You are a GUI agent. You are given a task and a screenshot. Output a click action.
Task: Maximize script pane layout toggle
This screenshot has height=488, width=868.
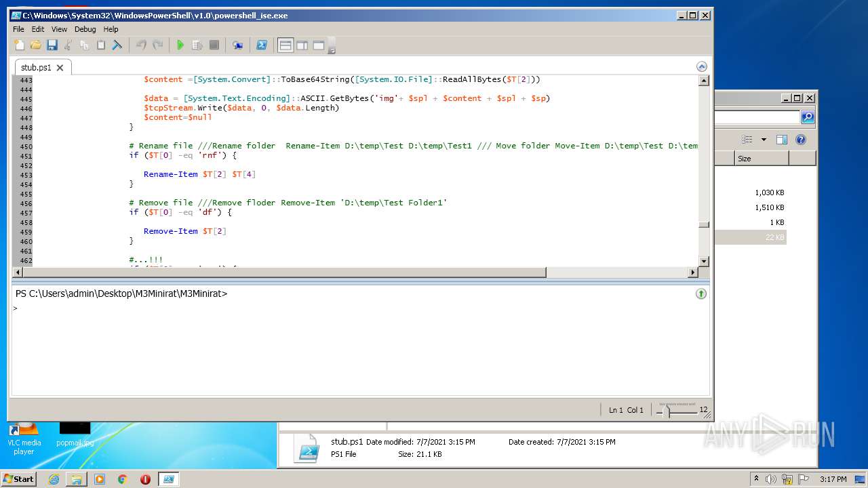pyautogui.click(x=319, y=45)
